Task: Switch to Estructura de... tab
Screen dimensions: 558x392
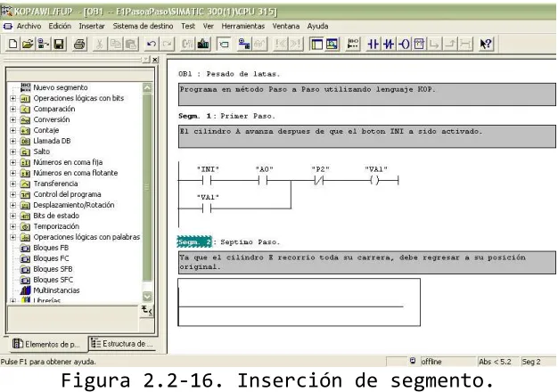Action: tap(122, 344)
